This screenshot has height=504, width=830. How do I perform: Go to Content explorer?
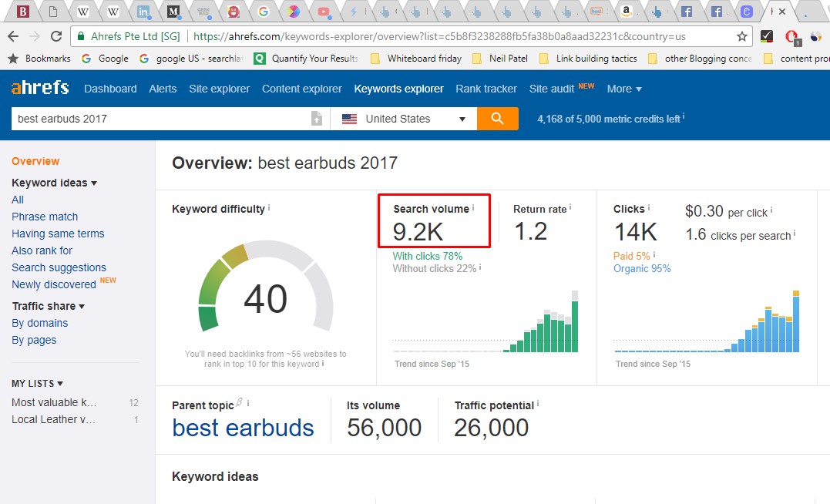(302, 89)
